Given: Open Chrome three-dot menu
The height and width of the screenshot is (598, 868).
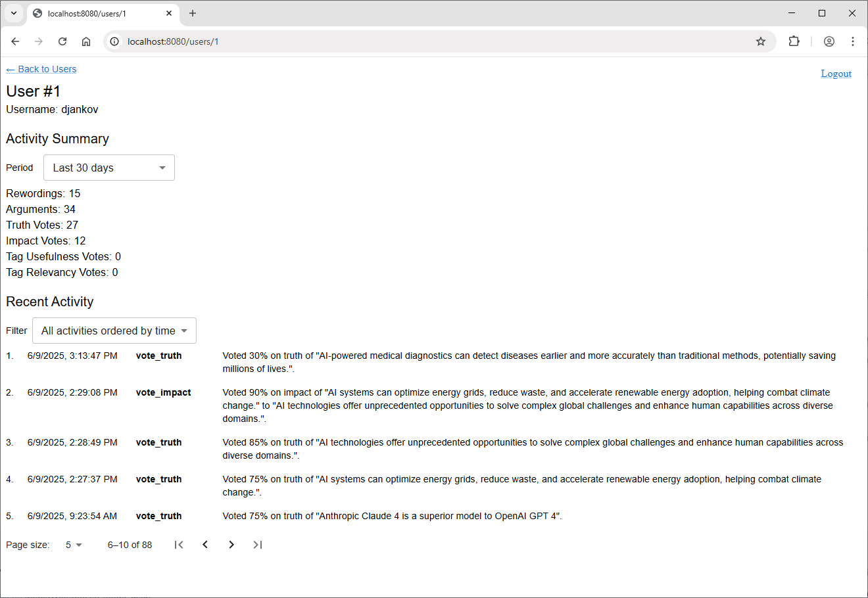Looking at the screenshot, I should [853, 41].
